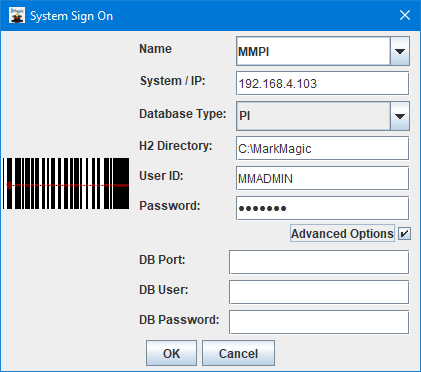Image resolution: width=421 pixels, height=372 pixels.
Task: Click the Advanced Options label button
Action: [342, 233]
